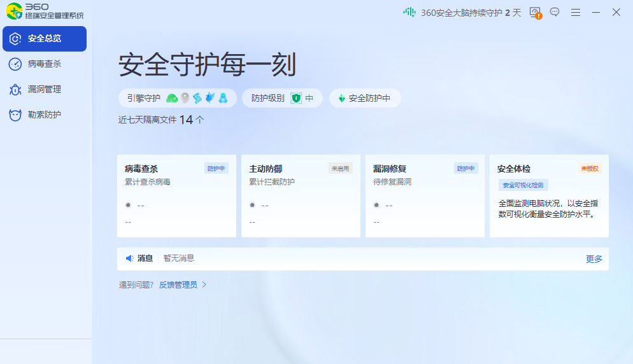Click the green shield protection level icon
Viewport: 633px width, 364px height.
click(x=296, y=98)
